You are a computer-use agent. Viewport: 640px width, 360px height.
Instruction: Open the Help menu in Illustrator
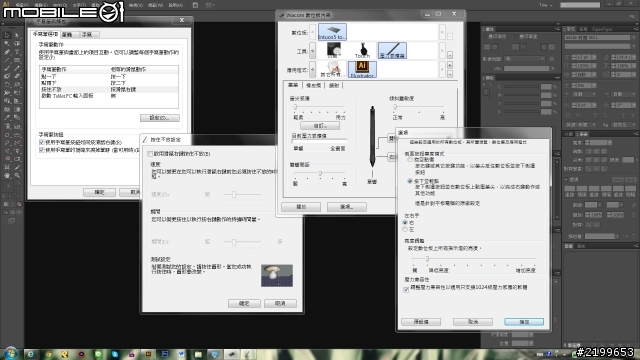[x=176, y=5]
